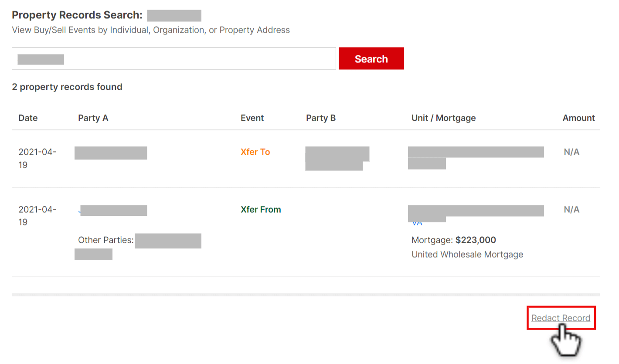
Task: Click the United Wholesale Mortgage lender text
Action: click(467, 254)
